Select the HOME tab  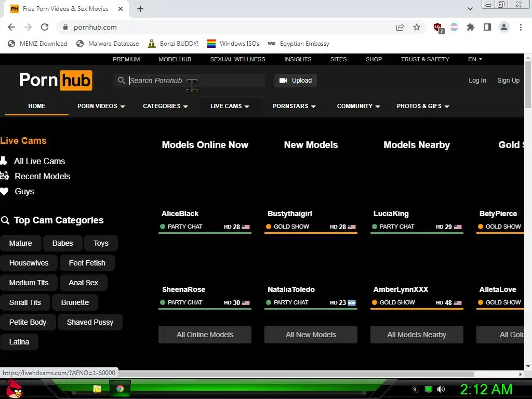[37, 106]
